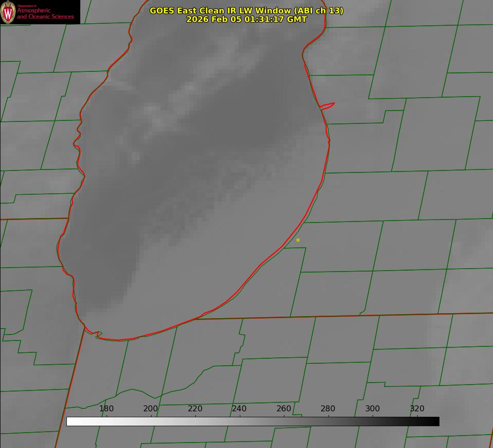Image resolution: width=493 pixels, height=448 pixels.
Task: Click the title 'GOES East Clean IR LW Window (ABI ch 13)'
Action: [x=246, y=10]
